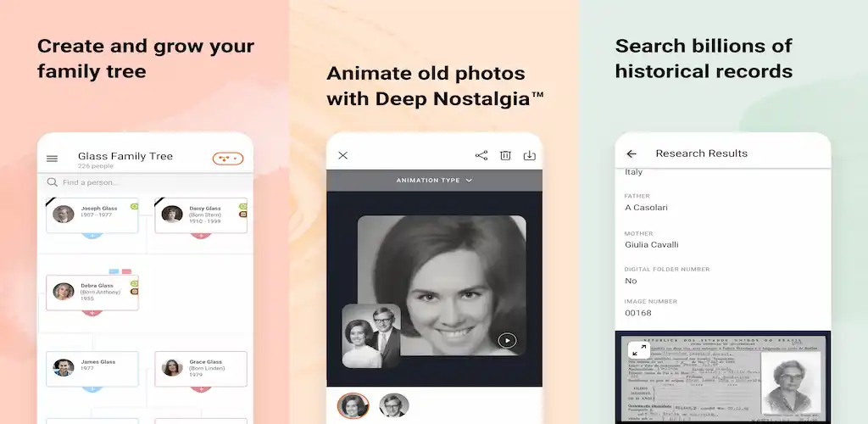This screenshot has width=868, height=424.
Task: Click the Italy location text
Action: [633, 172]
